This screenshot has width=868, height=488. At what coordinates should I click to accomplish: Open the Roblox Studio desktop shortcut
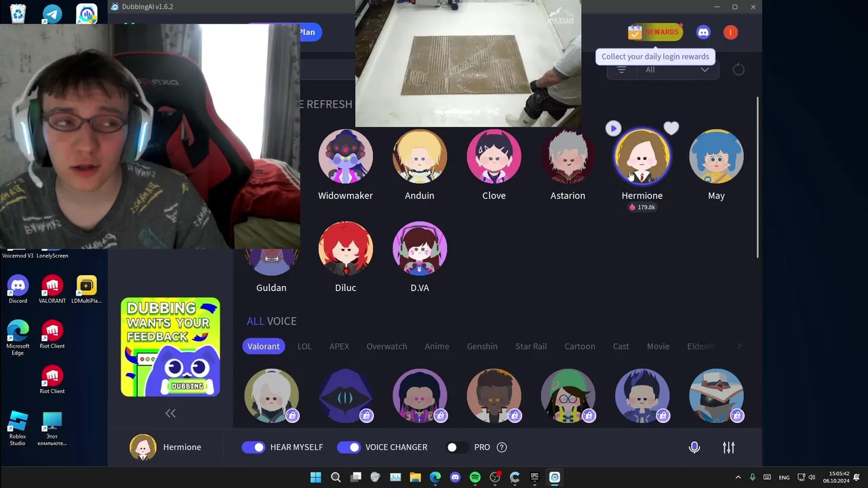[18, 428]
